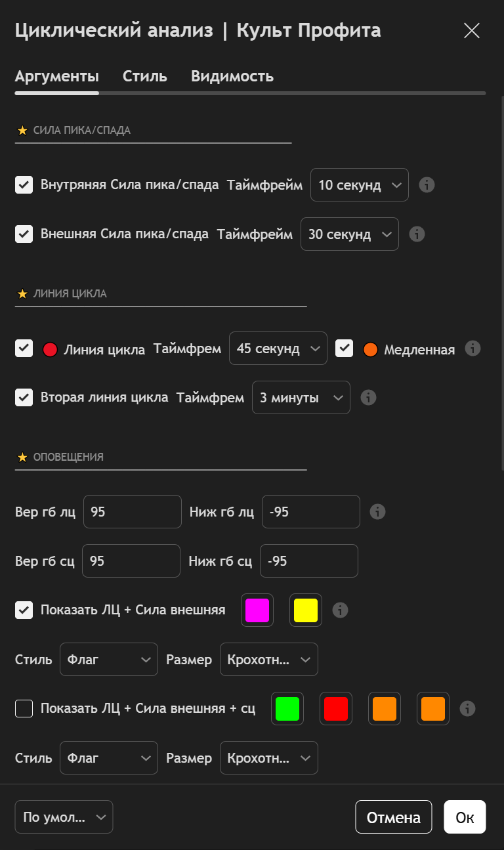Screen dimensions: 504x850
Task: Toggle Вторая линия цикла checkbox
Action: 24,397
